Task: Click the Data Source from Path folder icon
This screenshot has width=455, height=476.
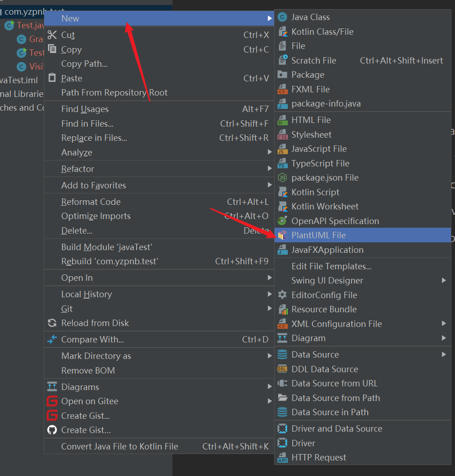Action: pyautogui.click(x=282, y=398)
